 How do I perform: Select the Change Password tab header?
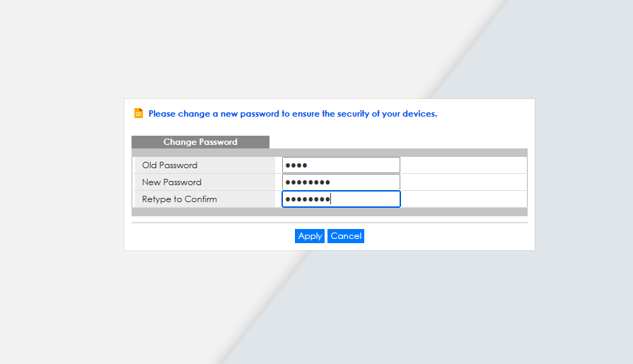click(x=200, y=142)
